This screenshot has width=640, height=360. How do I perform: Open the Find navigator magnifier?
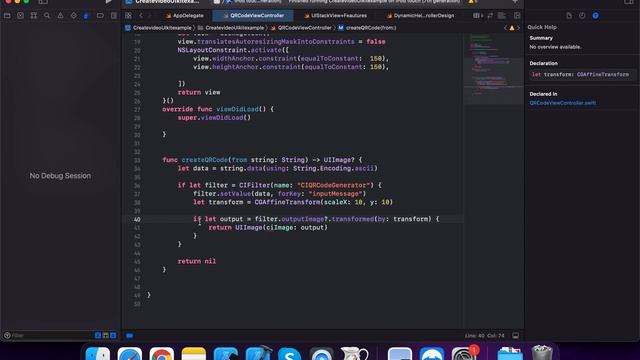(47, 16)
